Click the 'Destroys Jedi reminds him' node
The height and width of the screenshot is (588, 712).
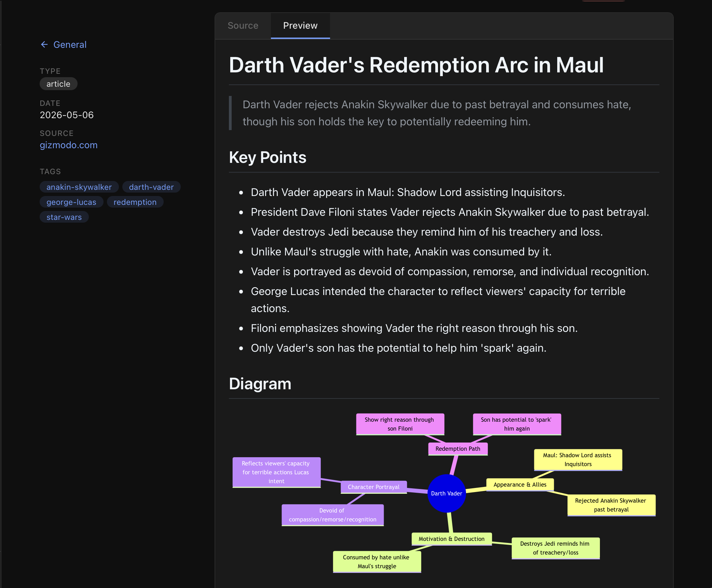tap(556, 548)
